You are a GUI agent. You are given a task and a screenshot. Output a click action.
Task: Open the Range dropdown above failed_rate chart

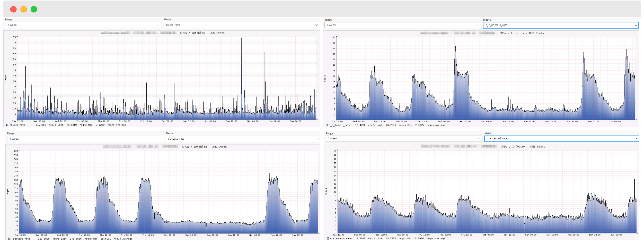83,25
